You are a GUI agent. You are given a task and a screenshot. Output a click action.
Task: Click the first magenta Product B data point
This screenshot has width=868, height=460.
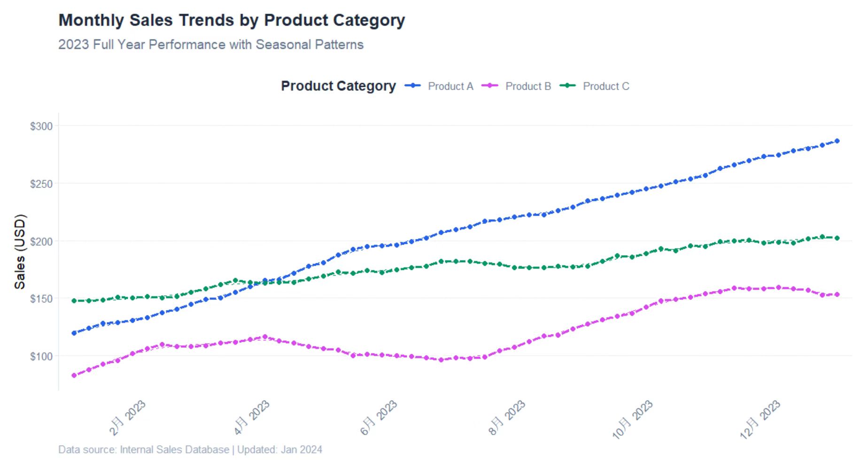74,376
